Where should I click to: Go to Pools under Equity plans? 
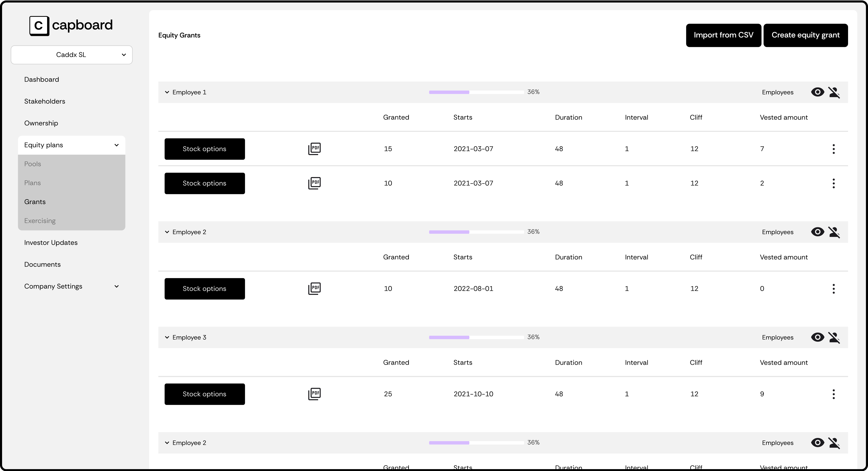[x=33, y=164]
